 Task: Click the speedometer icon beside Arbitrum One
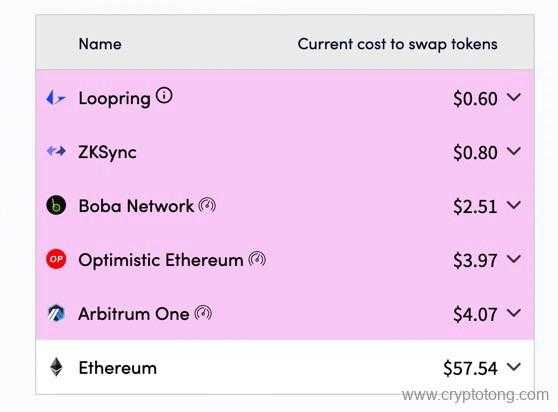pyautogui.click(x=203, y=313)
